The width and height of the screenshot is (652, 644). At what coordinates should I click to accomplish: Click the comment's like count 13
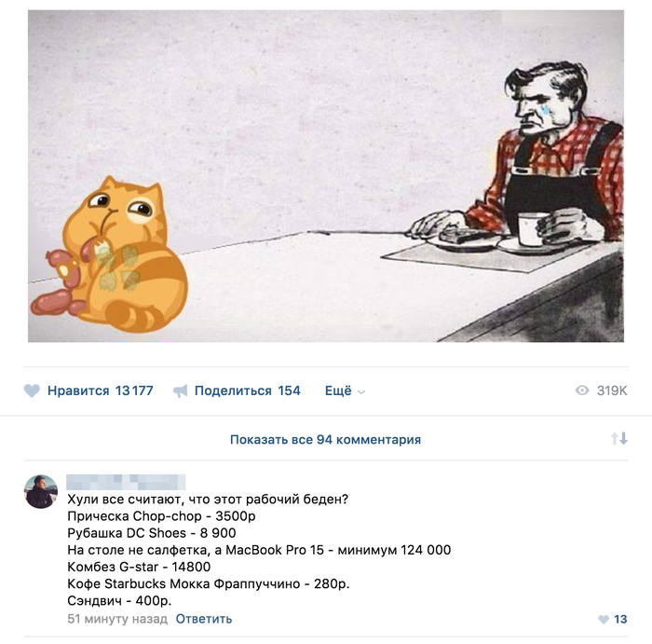(620, 620)
